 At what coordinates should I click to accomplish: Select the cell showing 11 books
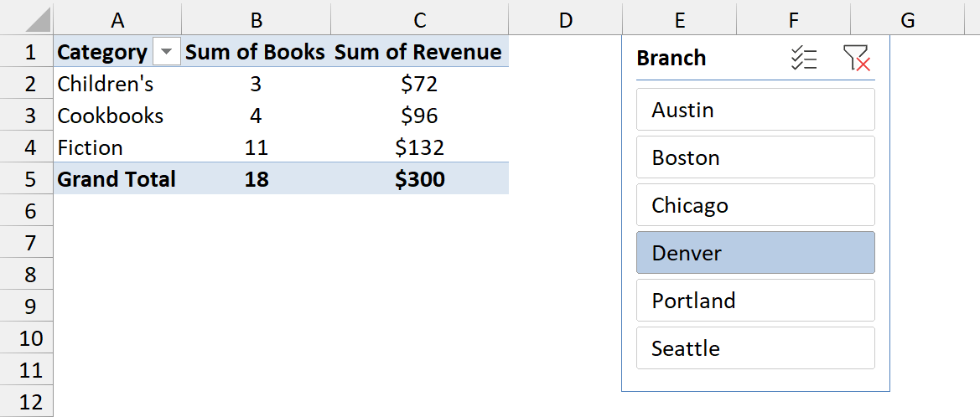pyautogui.click(x=257, y=147)
